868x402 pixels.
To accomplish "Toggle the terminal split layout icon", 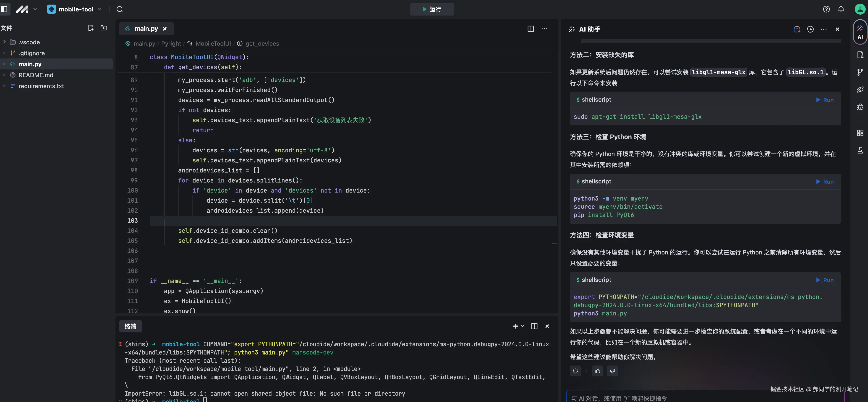I will (x=534, y=326).
